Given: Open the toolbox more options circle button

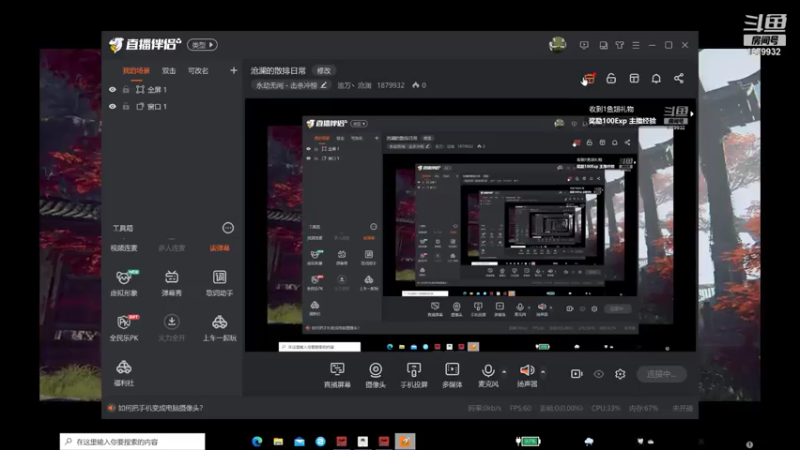Looking at the screenshot, I should tap(228, 228).
